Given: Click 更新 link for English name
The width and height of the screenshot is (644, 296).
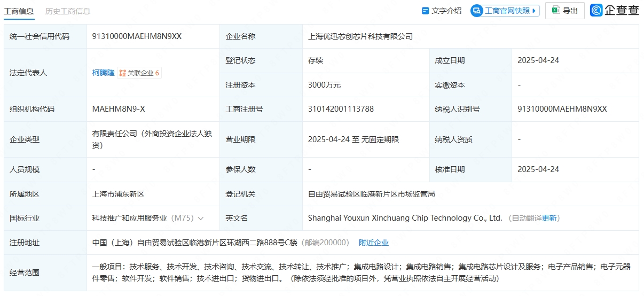Looking at the screenshot, I should click(x=549, y=218).
